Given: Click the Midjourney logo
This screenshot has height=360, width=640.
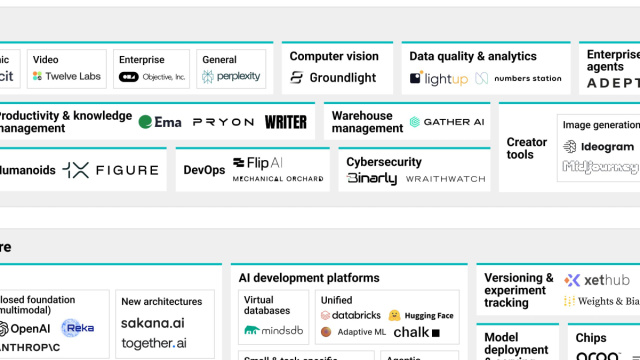Looking at the screenshot, I should (600, 167).
